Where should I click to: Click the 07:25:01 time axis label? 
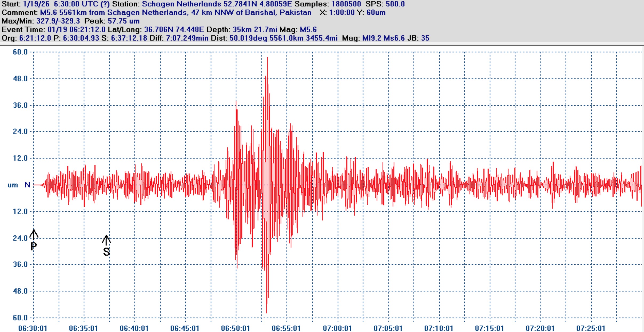pyautogui.click(x=590, y=328)
